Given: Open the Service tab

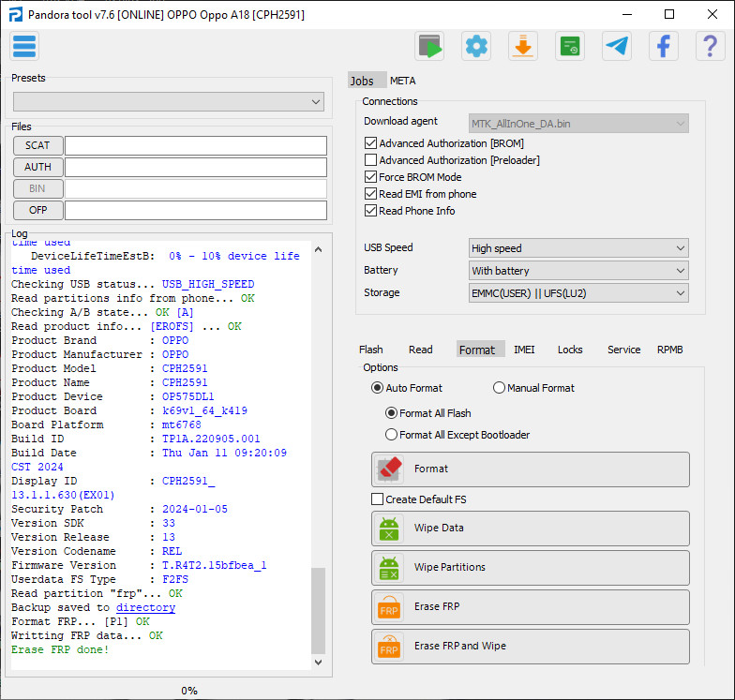Looking at the screenshot, I should point(624,350).
